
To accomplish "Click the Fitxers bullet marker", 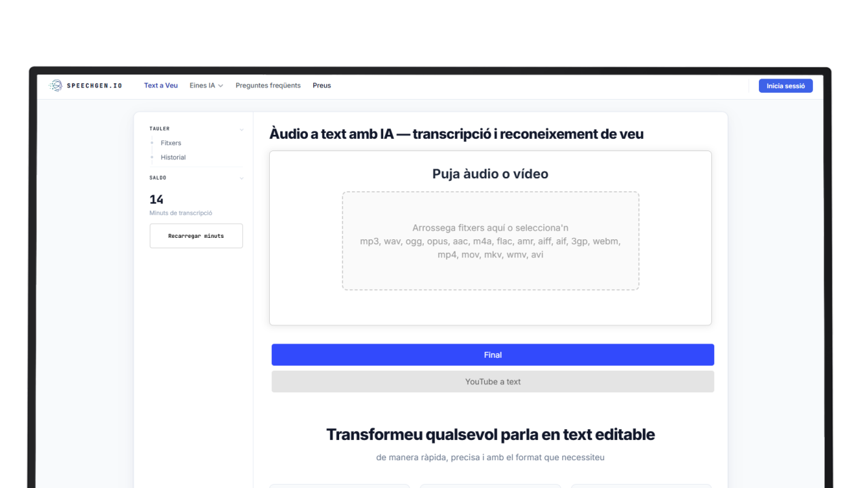I will click(x=152, y=143).
